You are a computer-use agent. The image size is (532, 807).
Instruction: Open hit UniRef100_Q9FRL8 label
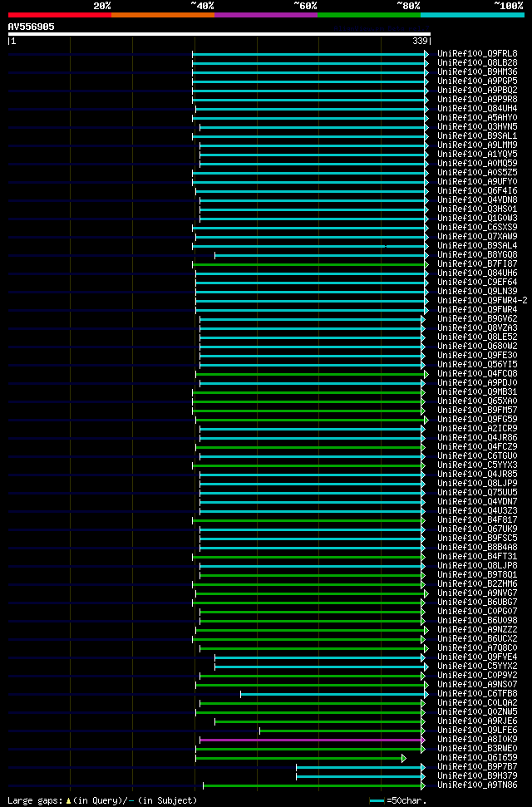pyautogui.click(x=477, y=53)
